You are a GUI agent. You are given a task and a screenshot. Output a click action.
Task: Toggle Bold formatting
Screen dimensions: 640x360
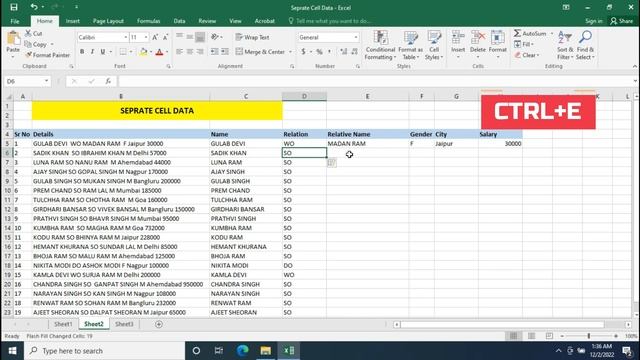(82, 52)
